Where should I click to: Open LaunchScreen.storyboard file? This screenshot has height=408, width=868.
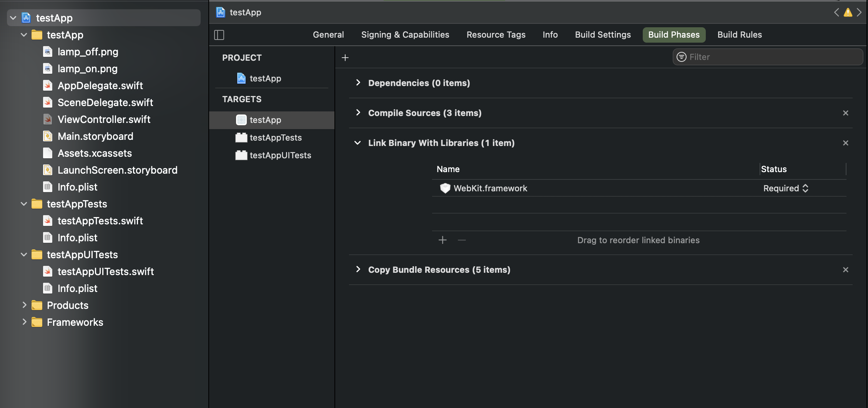coord(117,170)
